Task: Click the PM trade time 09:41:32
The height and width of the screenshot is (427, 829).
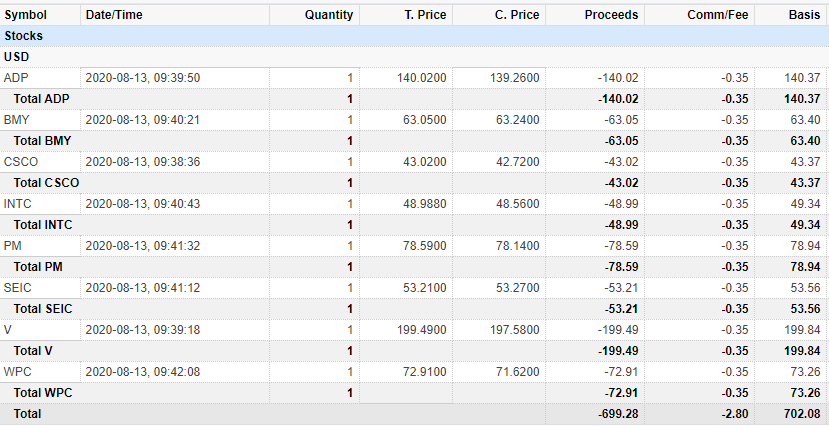Action: pyautogui.click(x=143, y=246)
